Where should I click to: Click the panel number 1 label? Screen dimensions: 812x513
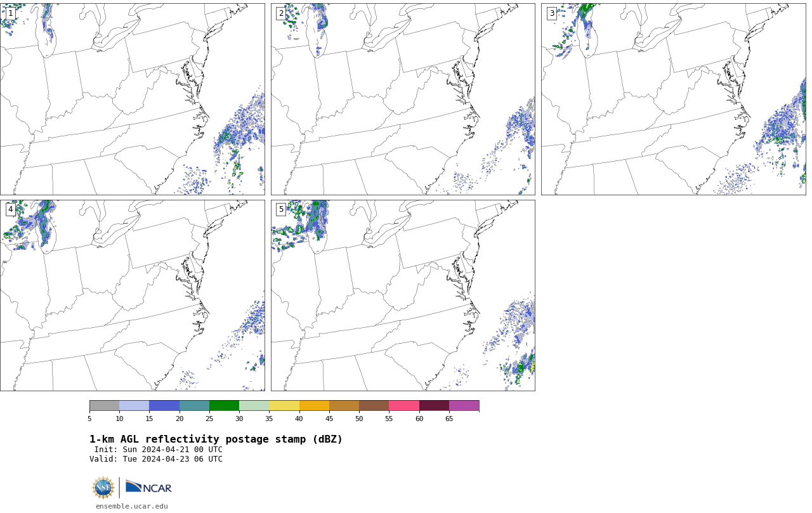pyautogui.click(x=11, y=13)
